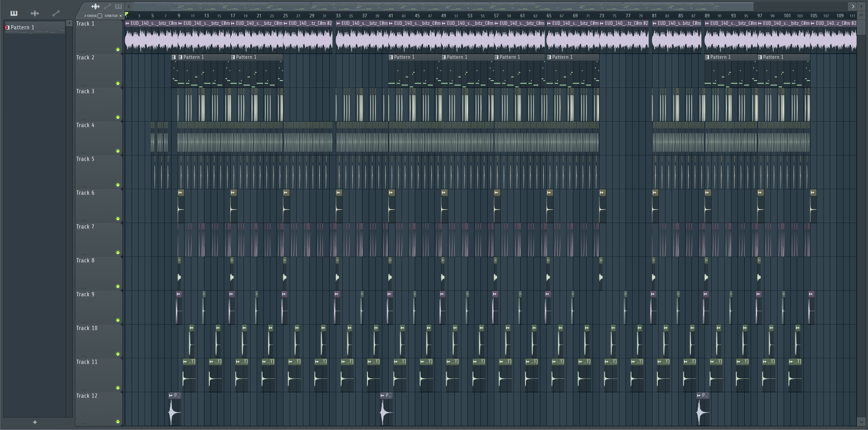Mute Track 7 with its green LED
The width and height of the screenshot is (868, 430).
tap(118, 252)
